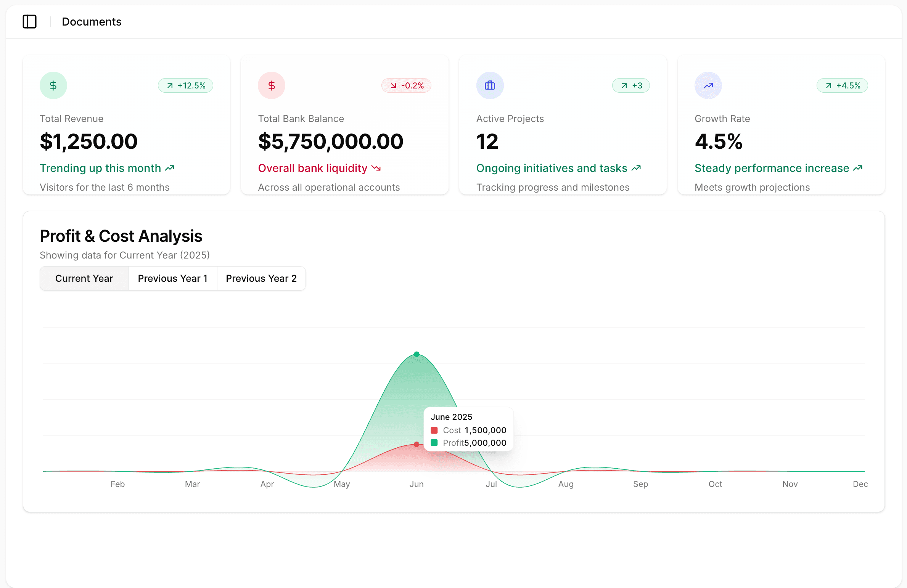The height and width of the screenshot is (588, 907).
Task: Switch to the Previous Year 1 tab
Action: point(172,278)
